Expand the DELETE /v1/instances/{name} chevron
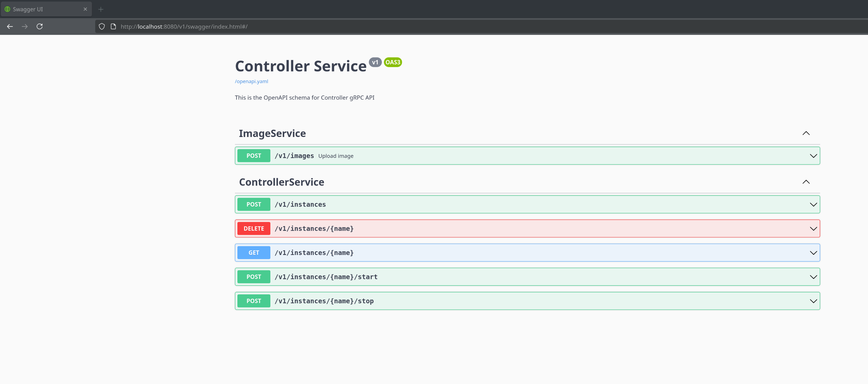The width and height of the screenshot is (868, 384). tap(813, 229)
